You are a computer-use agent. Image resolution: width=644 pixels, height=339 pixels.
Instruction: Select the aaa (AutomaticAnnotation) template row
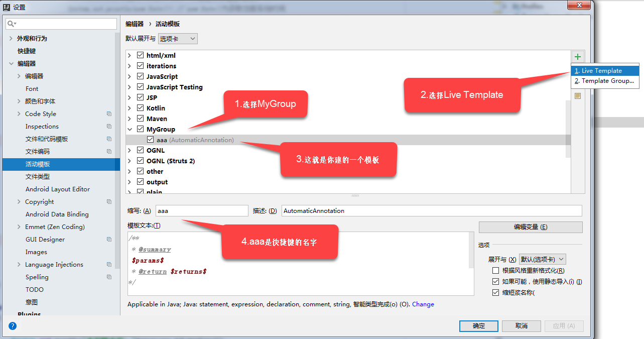pyautogui.click(x=348, y=140)
